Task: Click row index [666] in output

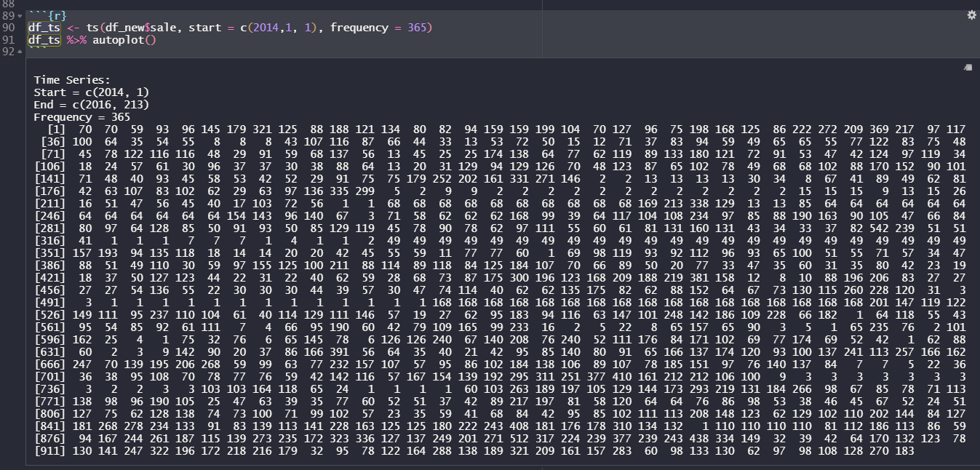Action: pyautogui.click(x=49, y=364)
